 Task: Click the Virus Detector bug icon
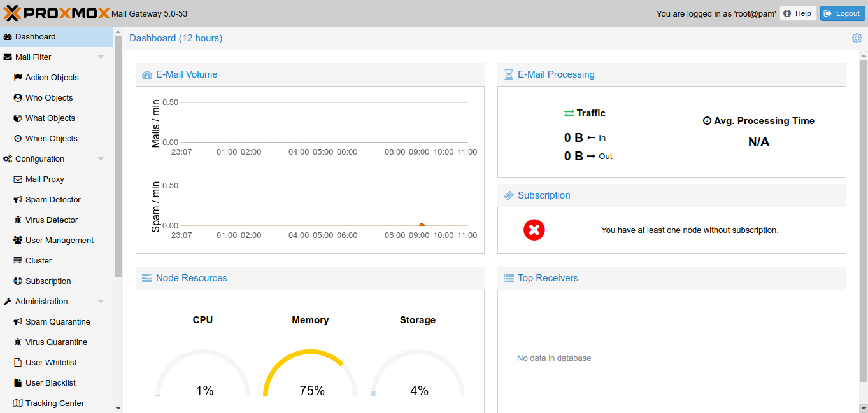click(18, 220)
